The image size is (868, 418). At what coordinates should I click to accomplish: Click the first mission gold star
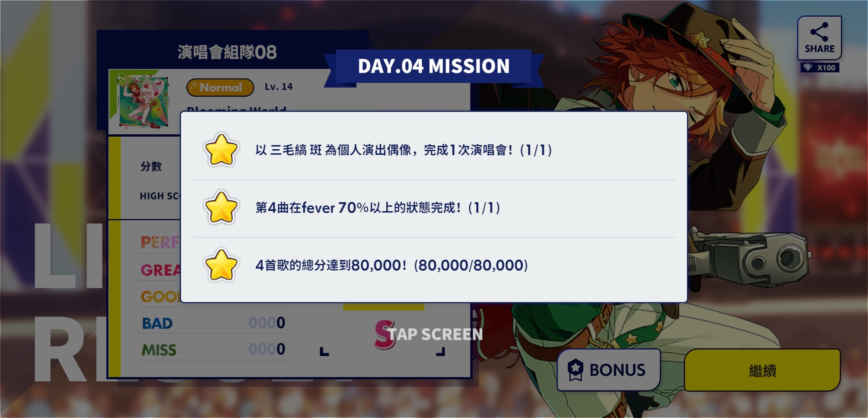click(221, 150)
